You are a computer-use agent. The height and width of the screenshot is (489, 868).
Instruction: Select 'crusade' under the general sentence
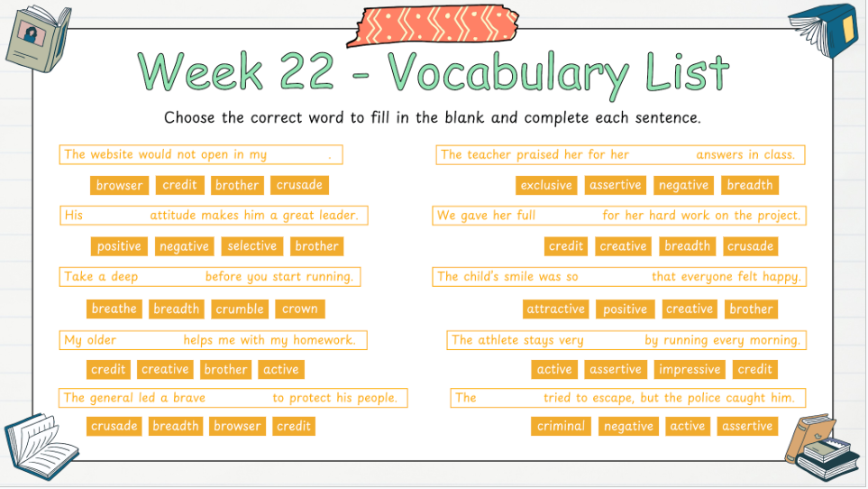114,427
